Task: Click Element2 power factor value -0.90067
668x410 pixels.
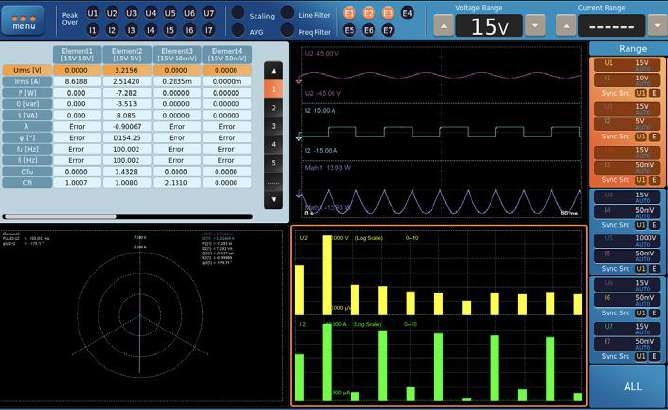Action: point(127,127)
